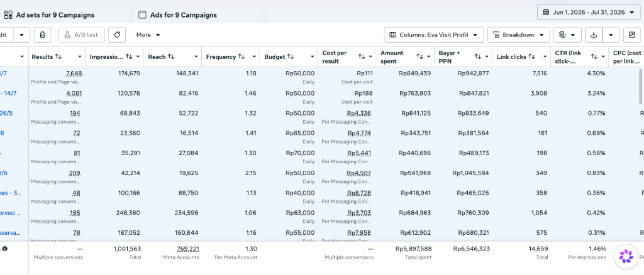Image resolution: width=644 pixels, height=275 pixels.
Task: Click the vertical table scrollbar
Action: point(641,87)
